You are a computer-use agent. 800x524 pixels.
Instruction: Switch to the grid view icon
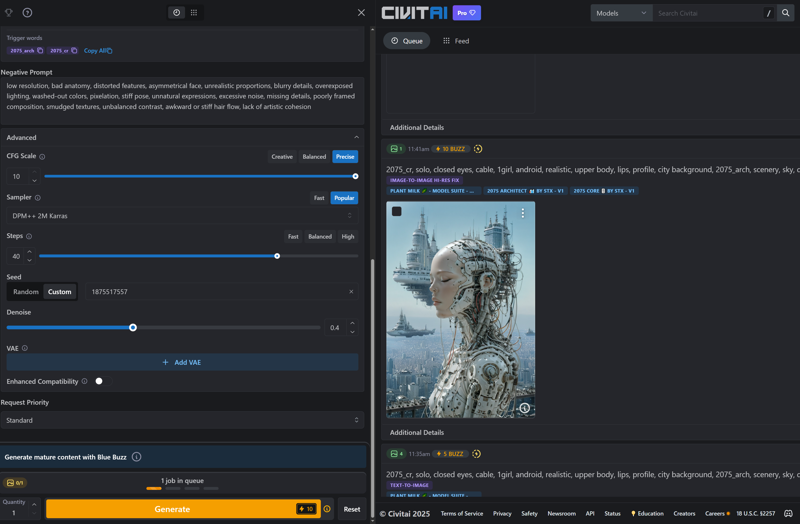(x=194, y=13)
